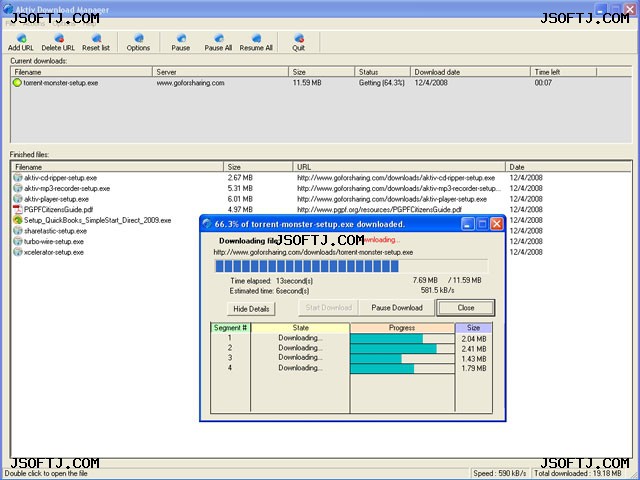
Task: Click the Size header in current downloads
Action: coord(322,72)
